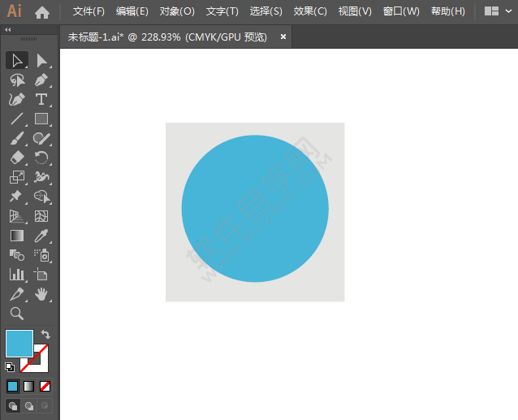Image resolution: width=518 pixels, height=420 pixels.
Task: Reset default fill and stroke
Action: tap(10, 367)
